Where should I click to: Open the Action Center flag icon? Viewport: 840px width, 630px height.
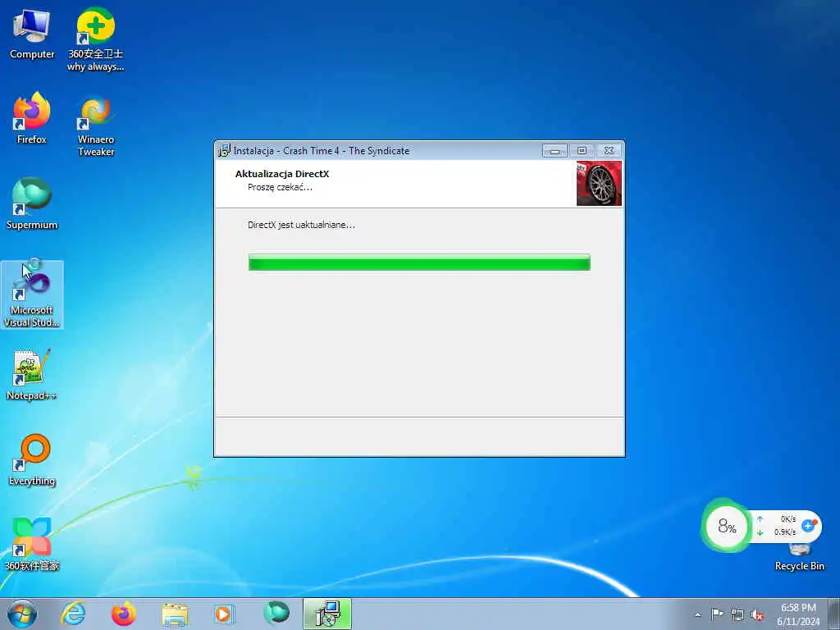717,614
